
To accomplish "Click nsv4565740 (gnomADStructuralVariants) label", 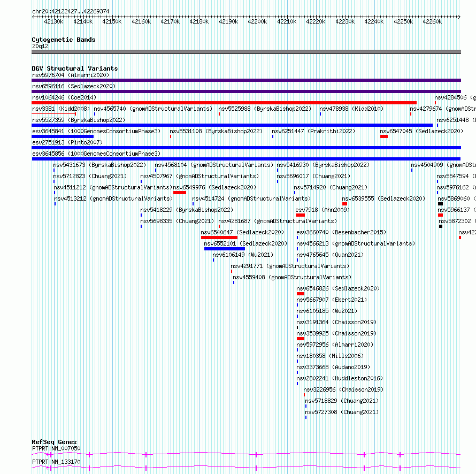I will pos(153,109).
